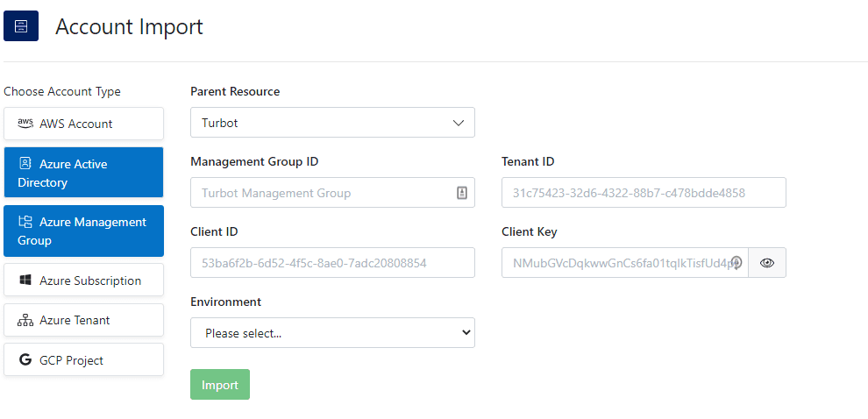Click the Azure Management Group hierarchy icon
This screenshot has width=868, height=419.
point(25,222)
